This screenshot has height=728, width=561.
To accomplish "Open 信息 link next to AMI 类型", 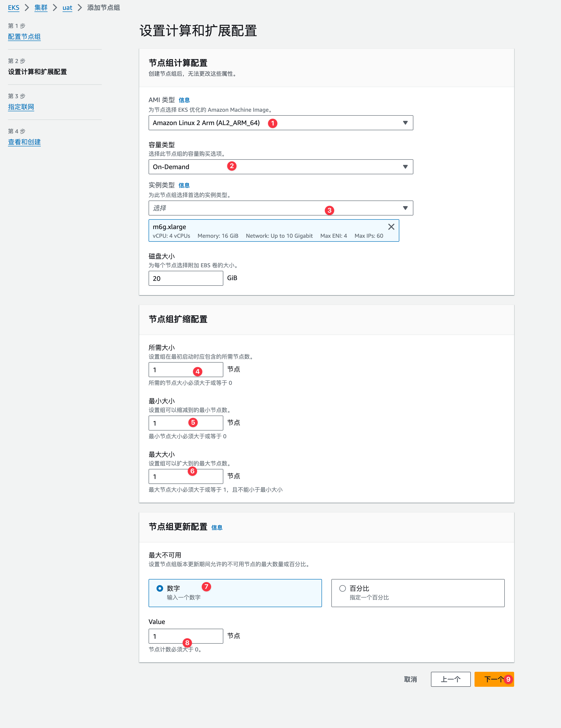I will [x=184, y=100].
